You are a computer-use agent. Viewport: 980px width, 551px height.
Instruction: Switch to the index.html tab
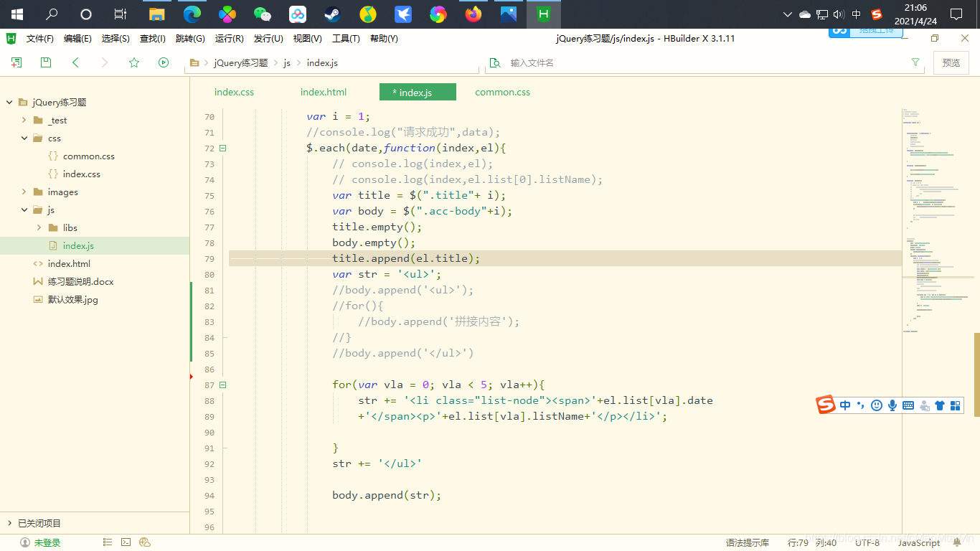[x=324, y=92]
